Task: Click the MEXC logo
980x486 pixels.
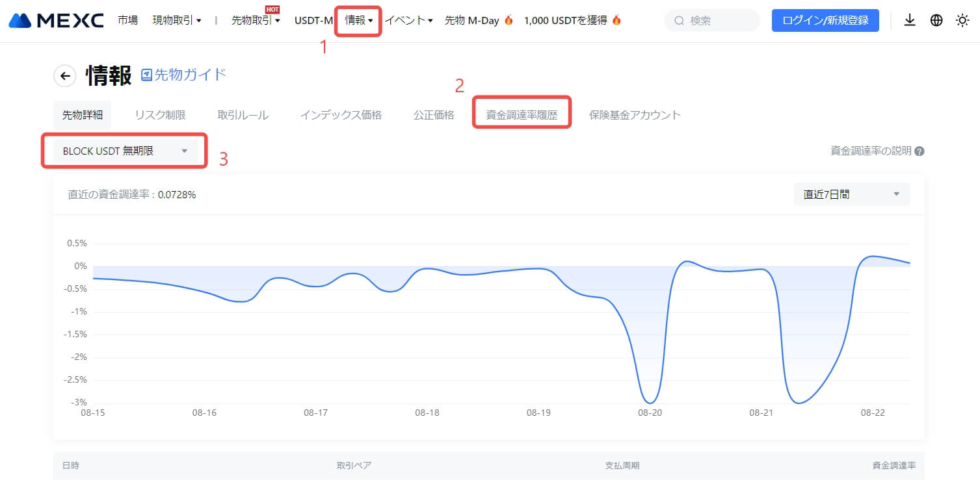Action: point(56,21)
